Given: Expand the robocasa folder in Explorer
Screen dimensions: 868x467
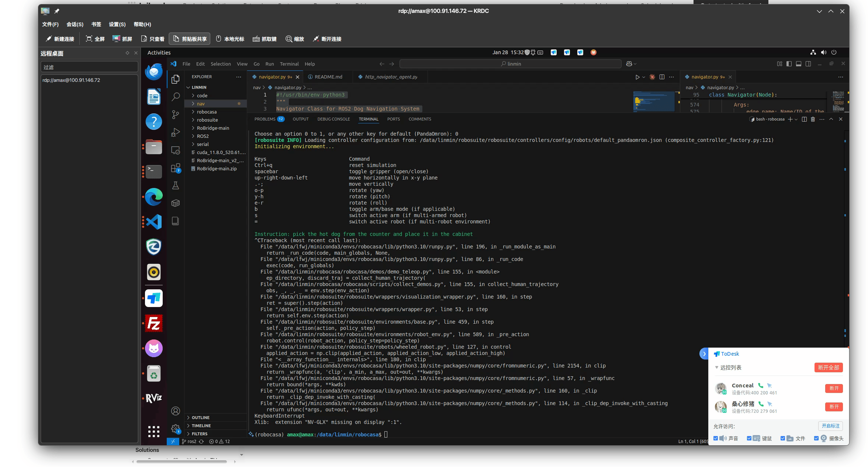Looking at the screenshot, I should pyautogui.click(x=207, y=112).
